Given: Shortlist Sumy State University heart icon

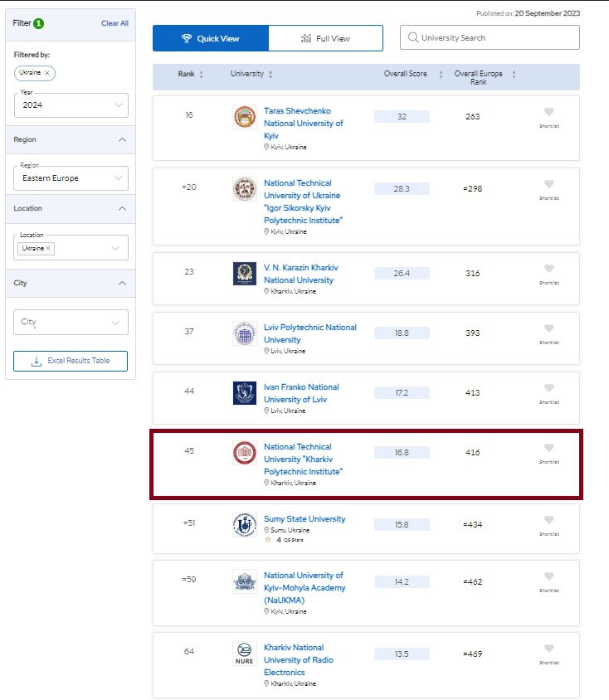Looking at the screenshot, I should pos(548,520).
